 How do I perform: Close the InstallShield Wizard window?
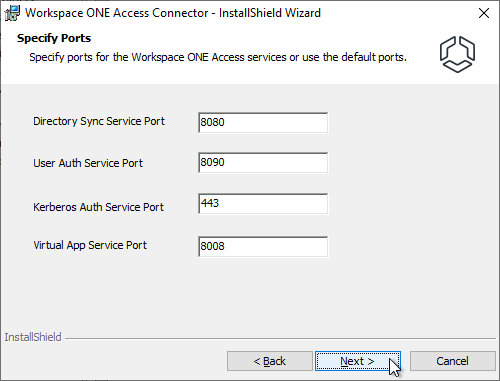tap(484, 13)
